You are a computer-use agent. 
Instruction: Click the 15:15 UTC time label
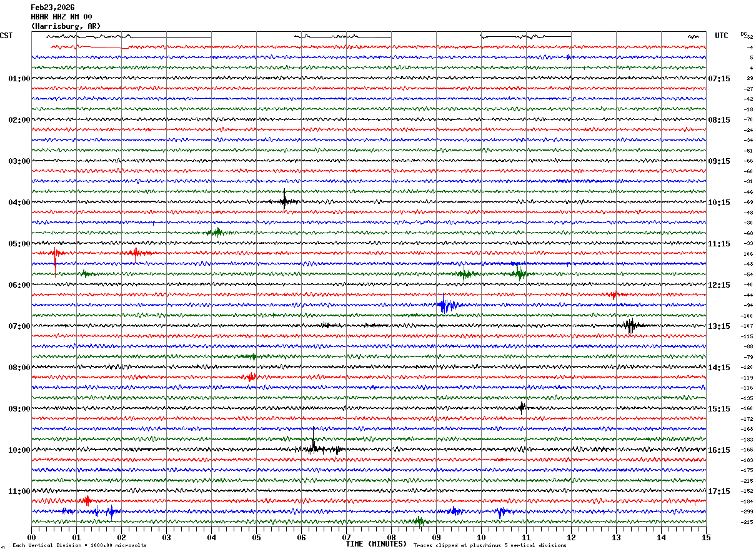tap(719, 409)
